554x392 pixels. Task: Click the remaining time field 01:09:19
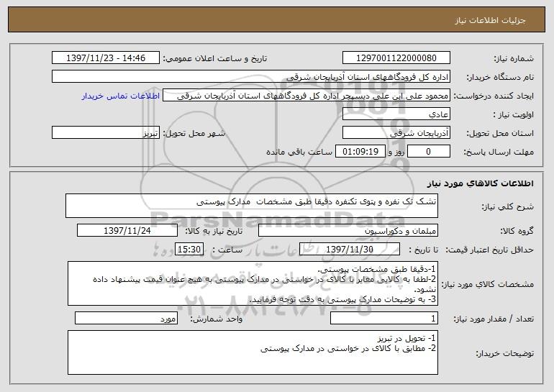(x=360, y=152)
